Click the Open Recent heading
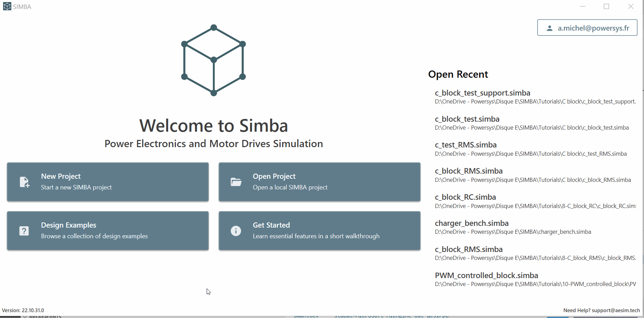 click(458, 74)
